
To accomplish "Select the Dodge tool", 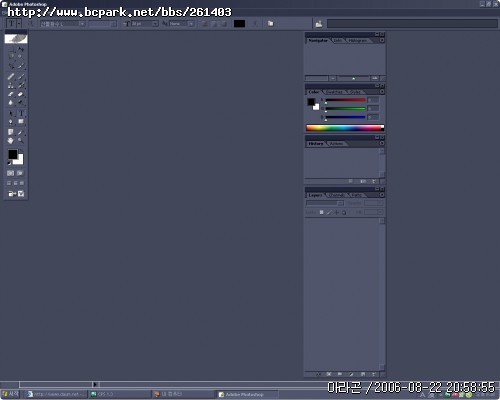I will point(21,103).
